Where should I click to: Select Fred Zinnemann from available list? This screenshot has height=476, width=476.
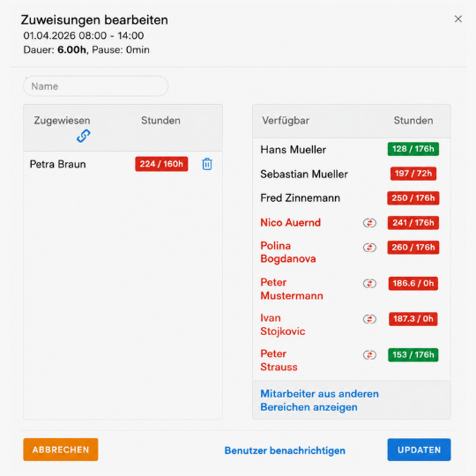click(x=351, y=198)
